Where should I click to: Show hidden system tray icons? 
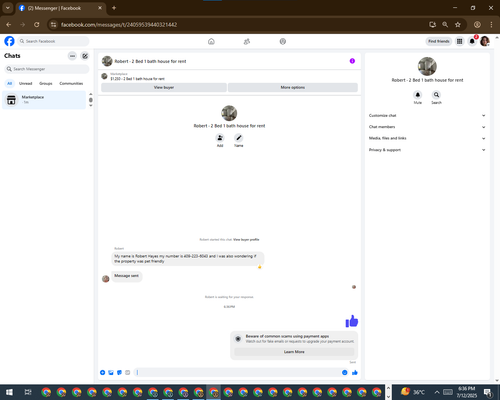click(437, 392)
